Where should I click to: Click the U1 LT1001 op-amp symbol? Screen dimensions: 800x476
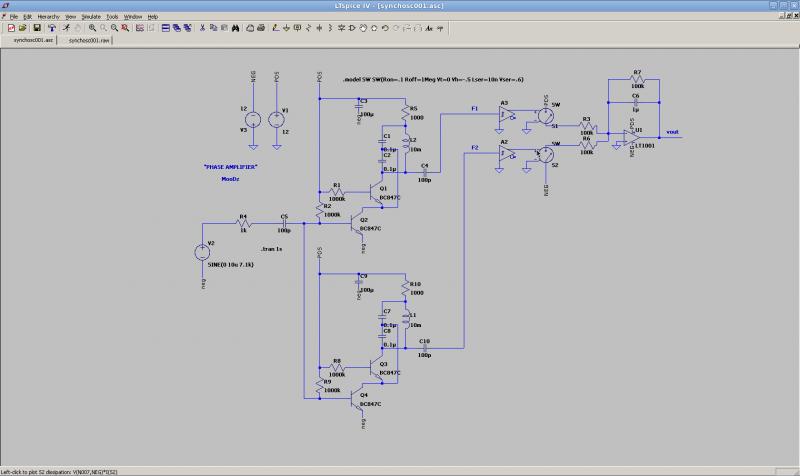(632, 135)
